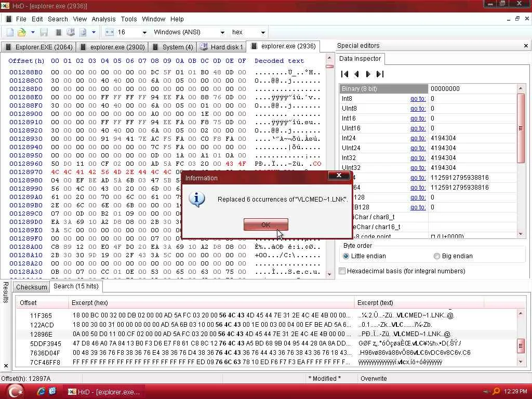Viewport: 532px width, 399px height.
Task: Click the second quick launch icon
Action: [x=52, y=392]
